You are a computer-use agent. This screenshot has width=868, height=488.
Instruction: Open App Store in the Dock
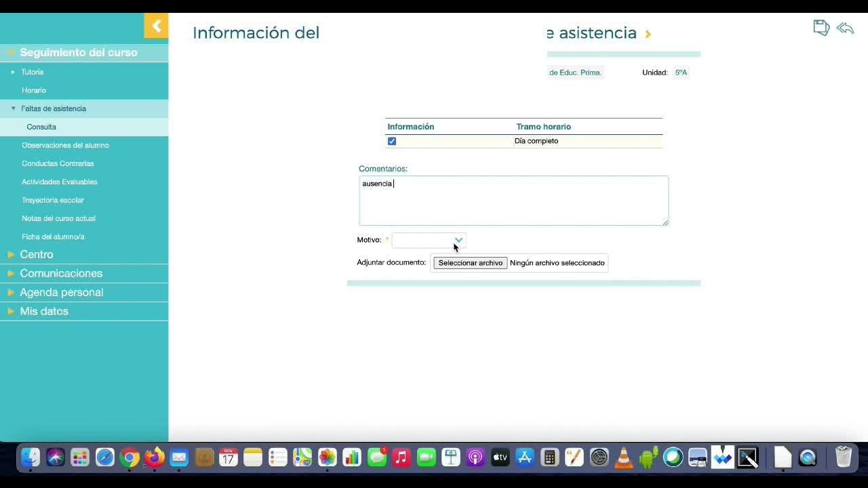coord(525,457)
